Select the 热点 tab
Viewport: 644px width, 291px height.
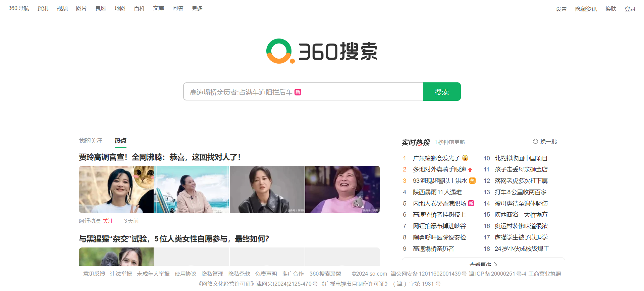[120, 141]
